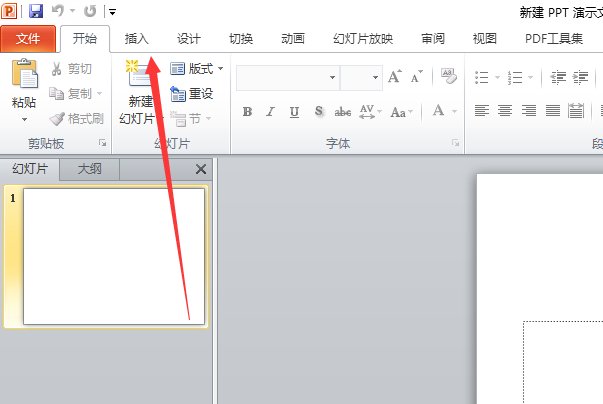Open the 版式 layout dropdown
The width and height of the screenshot is (603, 404).
(197, 69)
